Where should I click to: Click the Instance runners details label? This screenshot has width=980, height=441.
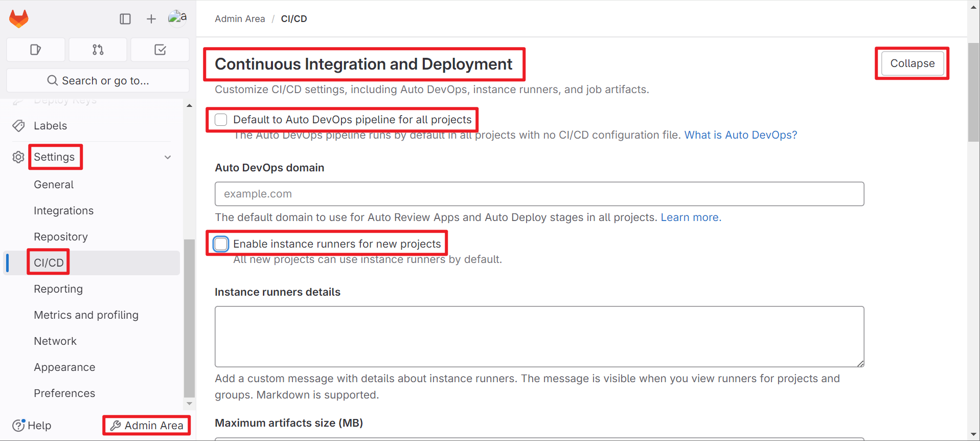278,292
